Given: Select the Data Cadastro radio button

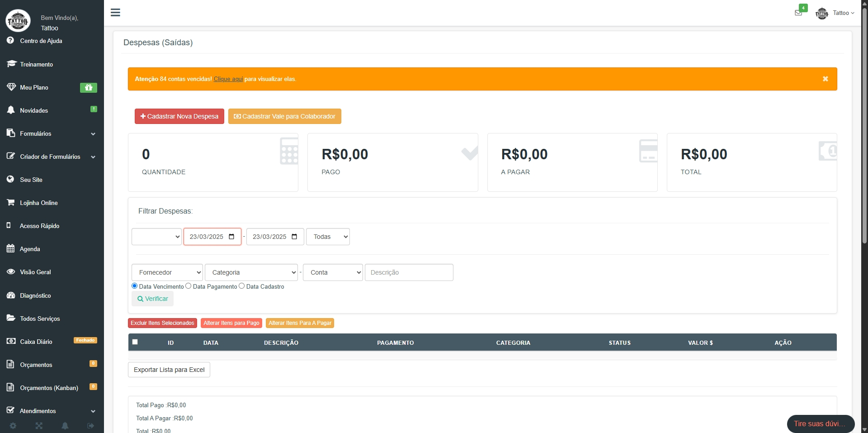Looking at the screenshot, I should point(241,286).
